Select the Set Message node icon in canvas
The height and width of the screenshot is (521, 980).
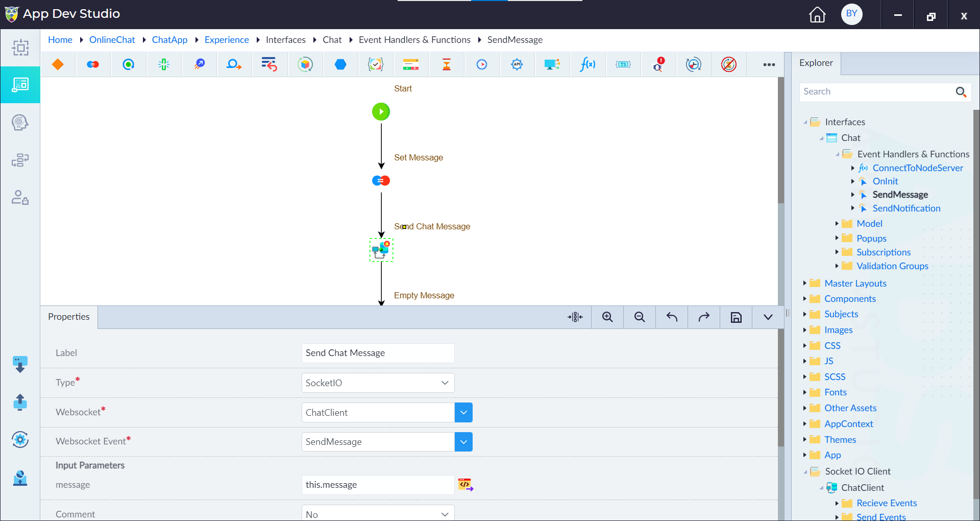381,180
